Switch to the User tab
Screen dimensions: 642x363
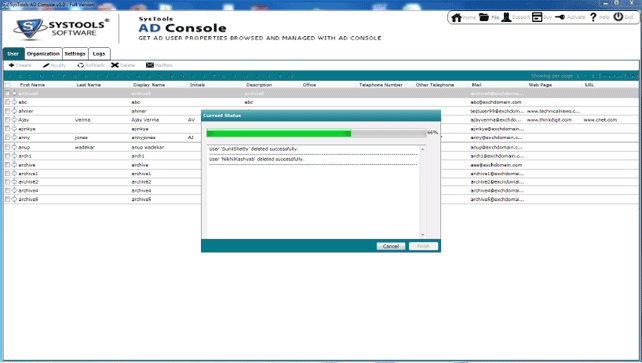point(13,54)
